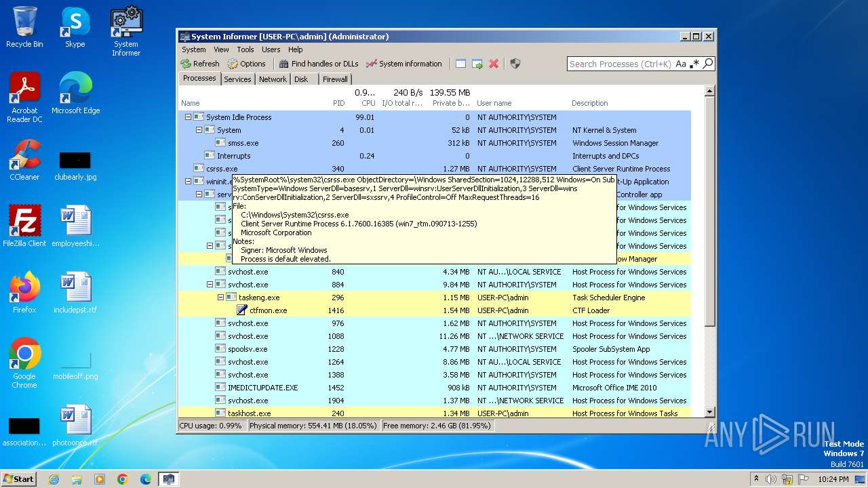Sort by Private bytes column header

point(452,103)
